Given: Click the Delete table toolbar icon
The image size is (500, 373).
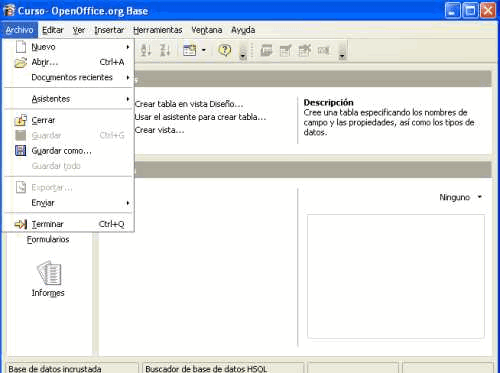Looking at the screenshot, I should pyautogui.click(x=304, y=50).
